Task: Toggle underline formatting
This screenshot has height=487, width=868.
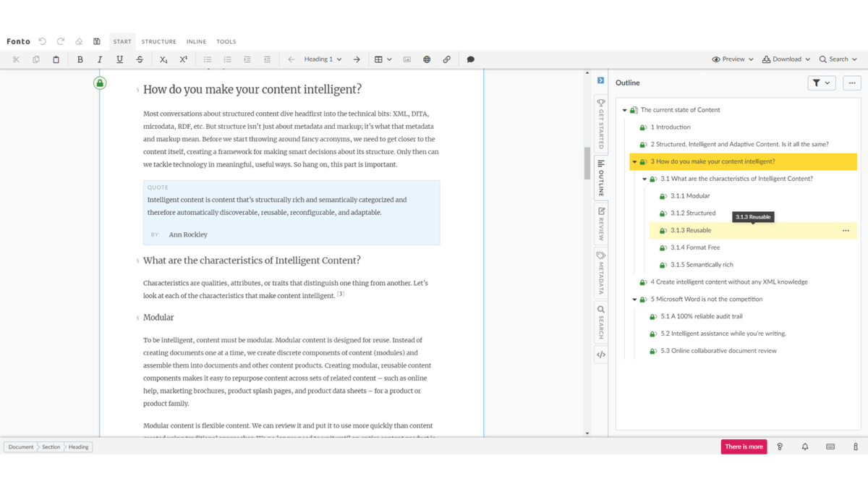Action: [x=119, y=59]
